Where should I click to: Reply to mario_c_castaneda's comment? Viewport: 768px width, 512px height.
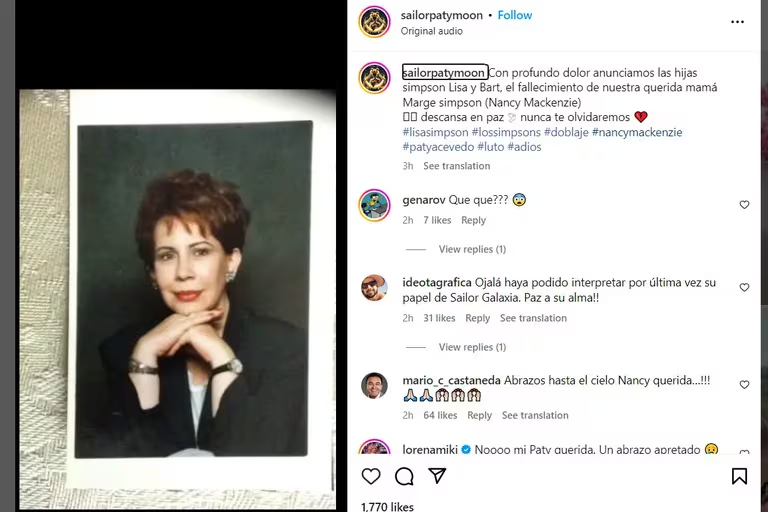click(x=479, y=415)
